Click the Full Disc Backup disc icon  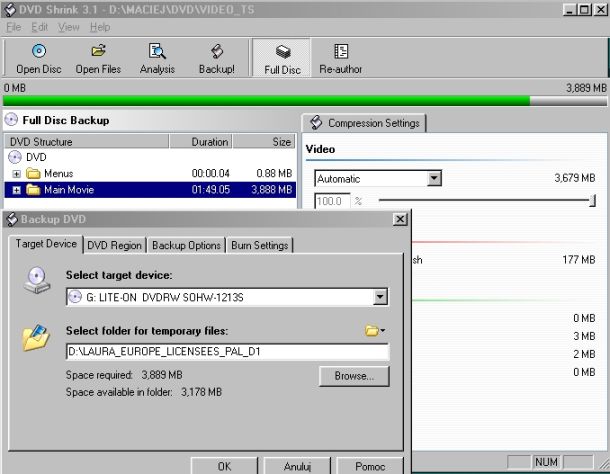click(x=11, y=120)
